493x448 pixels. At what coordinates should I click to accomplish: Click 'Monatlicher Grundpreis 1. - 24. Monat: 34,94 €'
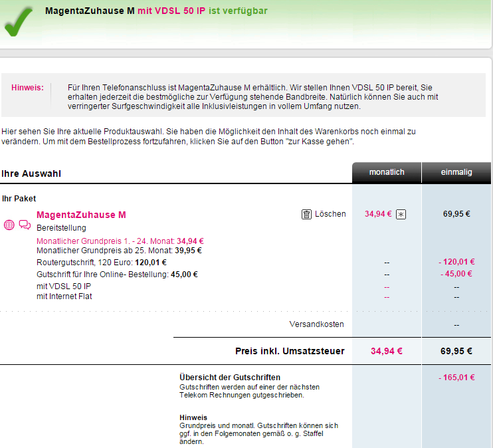coord(120,241)
